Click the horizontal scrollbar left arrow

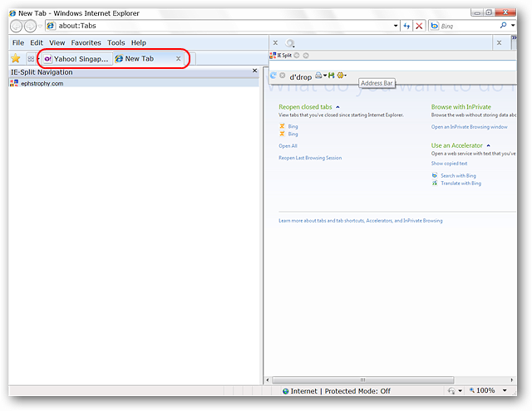(x=268, y=380)
